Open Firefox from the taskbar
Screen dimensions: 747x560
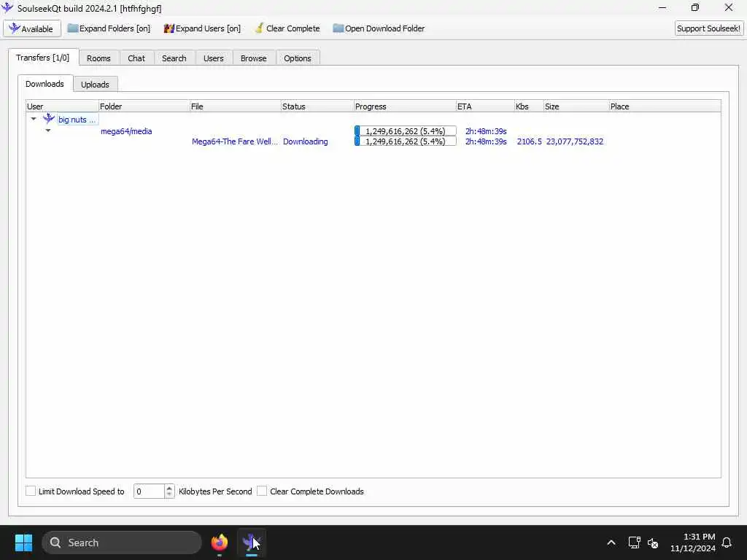pos(219,542)
